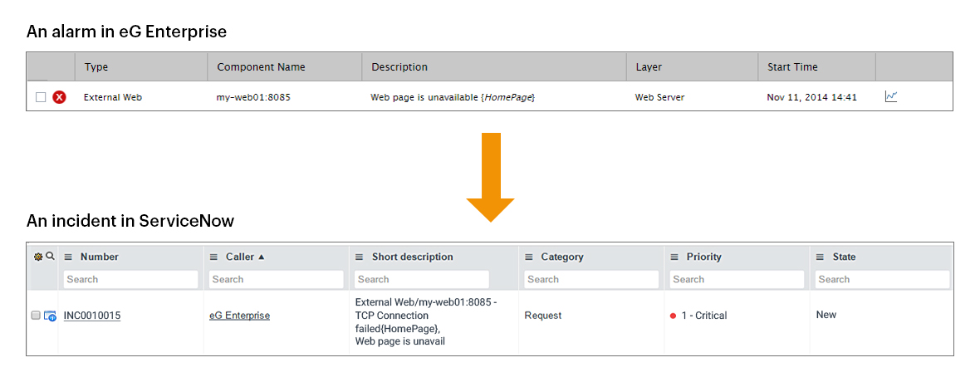Image resolution: width=980 pixels, height=382 pixels.
Task: Click the Number column header label
Action: 100,257
